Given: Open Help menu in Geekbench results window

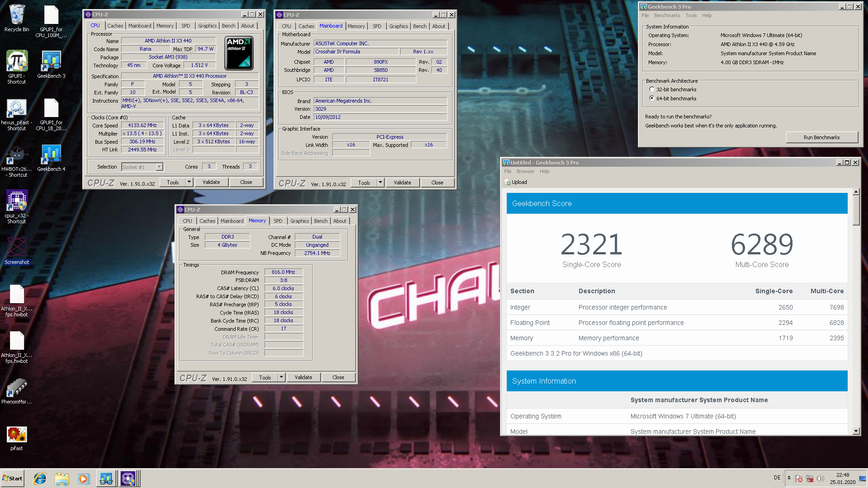Looking at the screenshot, I should click(x=544, y=171).
